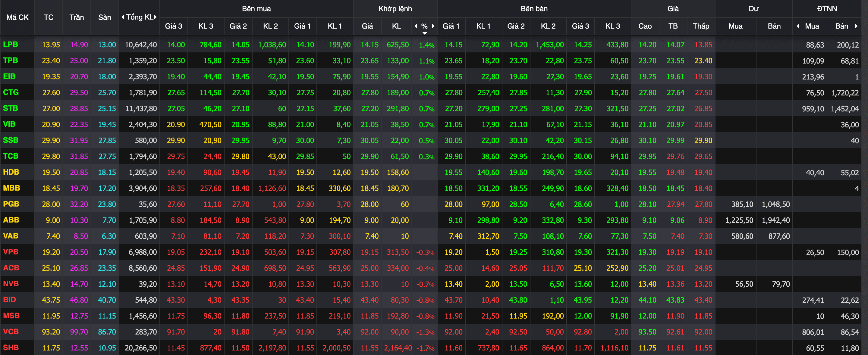Click the Thấp column header under Giá

[x=701, y=26]
